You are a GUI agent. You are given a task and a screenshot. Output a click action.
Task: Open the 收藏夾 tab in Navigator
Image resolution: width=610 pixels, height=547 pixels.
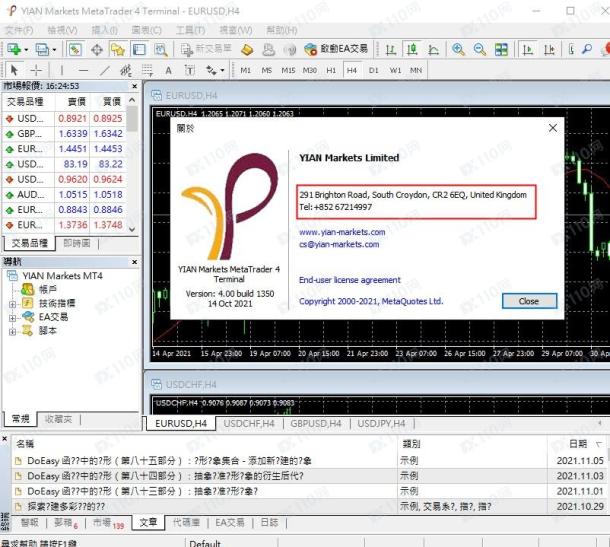58,419
